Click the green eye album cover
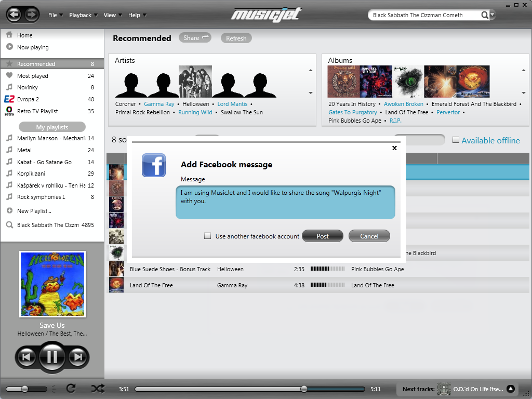The image size is (532, 399). [x=408, y=82]
